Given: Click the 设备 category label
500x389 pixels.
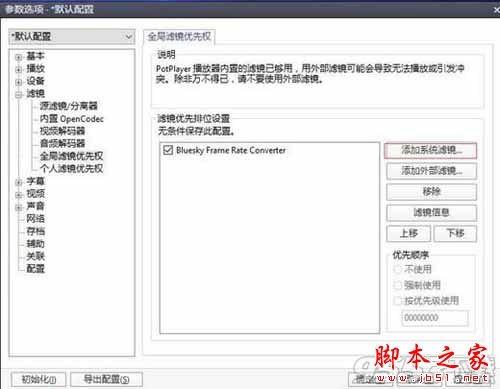Looking at the screenshot, I should click(x=35, y=81).
